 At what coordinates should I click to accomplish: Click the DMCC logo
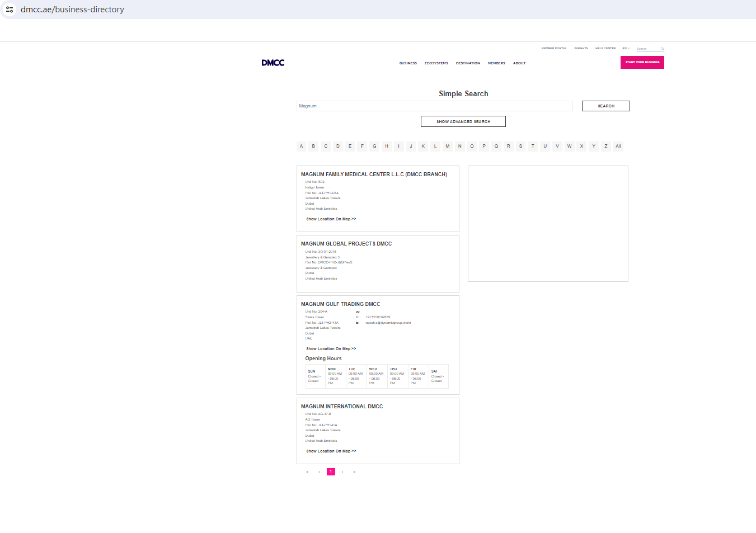tap(273, 63)
